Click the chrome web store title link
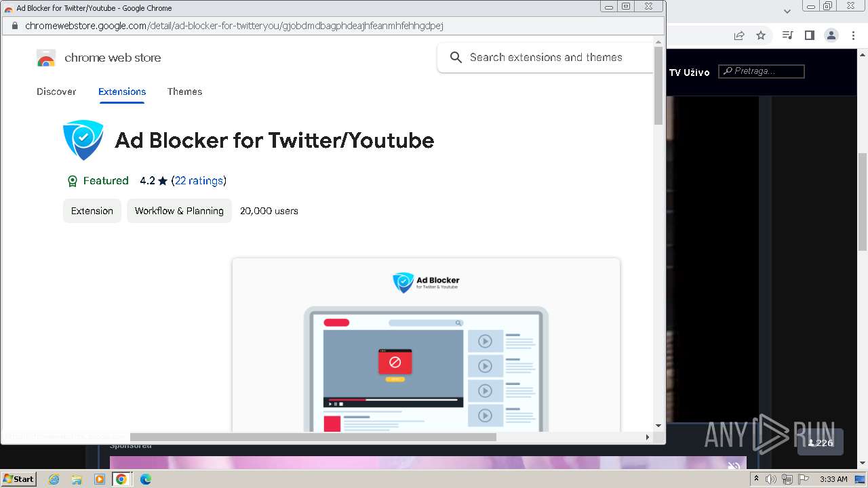 113,58
